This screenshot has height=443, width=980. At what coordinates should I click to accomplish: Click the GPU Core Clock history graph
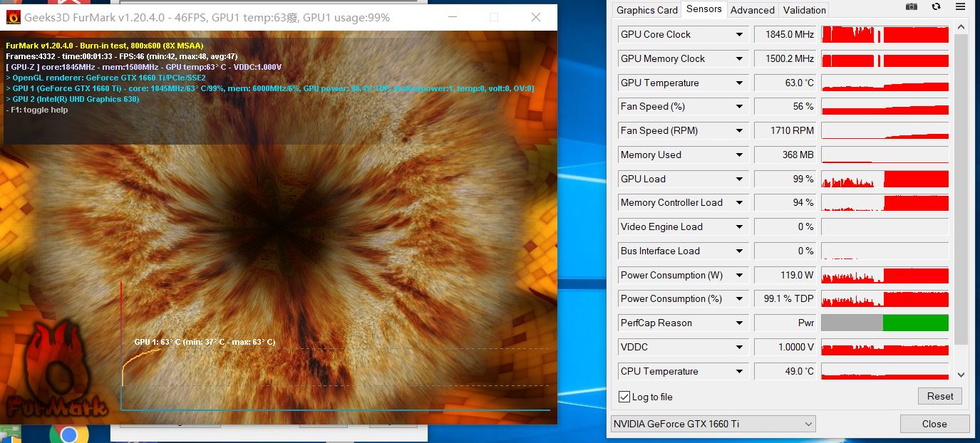[885, 34]
